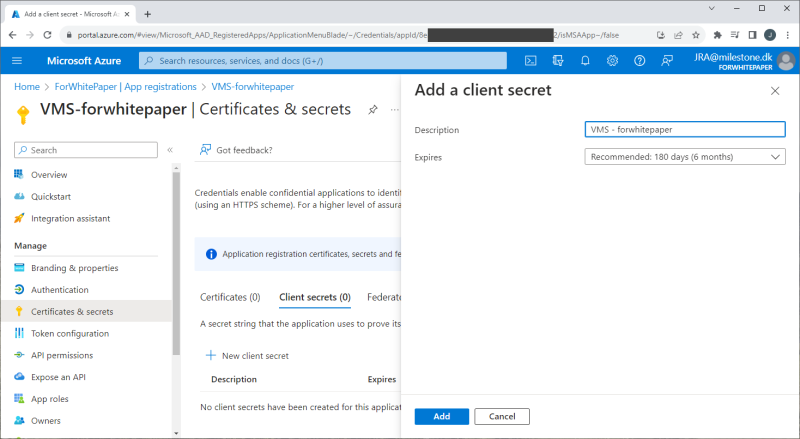Click the help question mark icon
This screenshot has width=800, height=439.
point(639,60)
